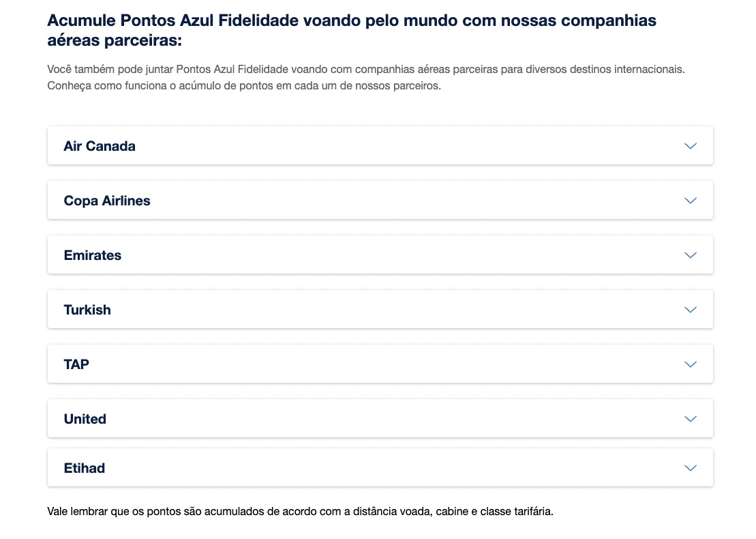Click the Air Canada title text
The height and width of the screenshot is (539, 756).
coord(100,146)
